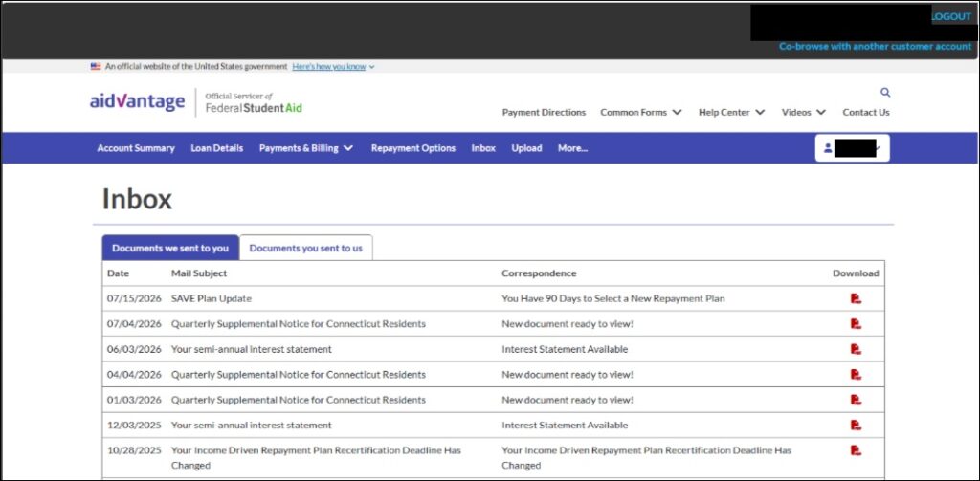This screenshot has height=481, width=980.
Task: Click the 10/28/2025 Recertification Deadline mail subject
Action: (x=316, y=458)
